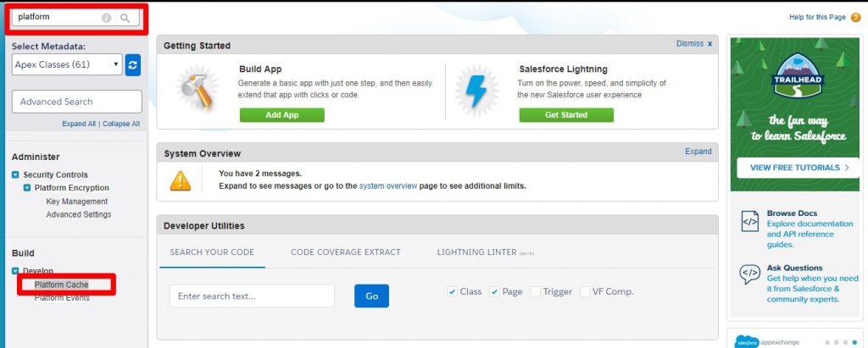Click the info icon in quick find box

pyautogui.click(x=106, y=18)
